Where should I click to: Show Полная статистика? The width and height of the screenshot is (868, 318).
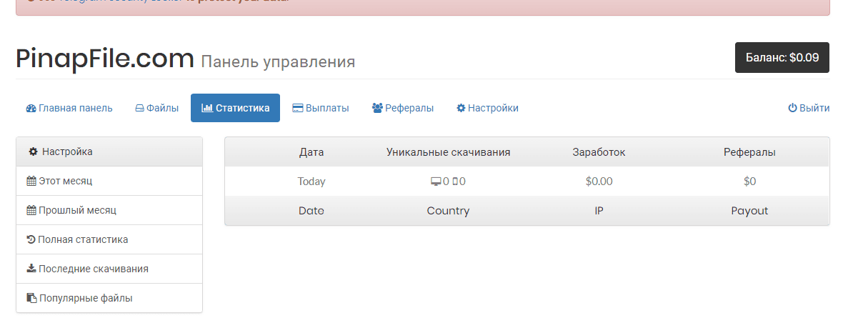click(x=109, y=239)
